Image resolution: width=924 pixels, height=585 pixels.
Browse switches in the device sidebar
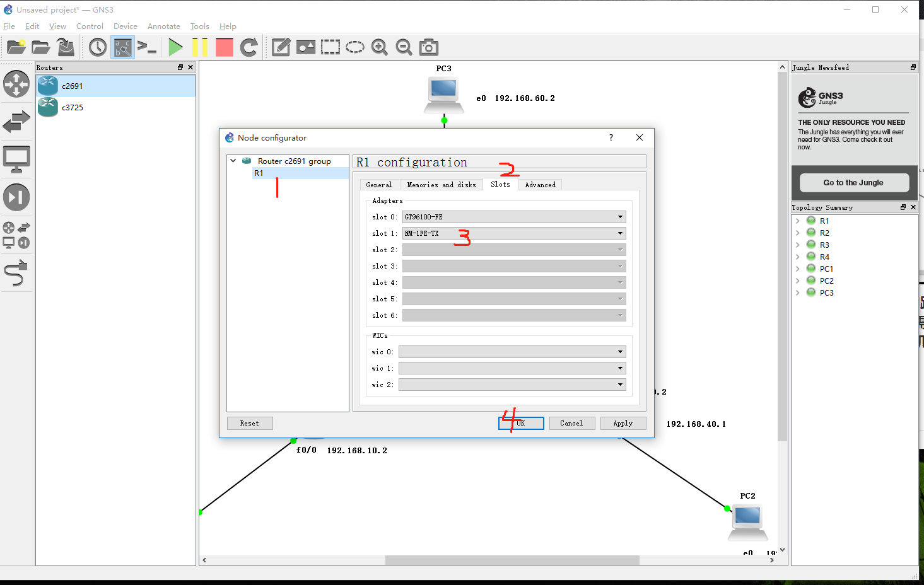(16, 122)
